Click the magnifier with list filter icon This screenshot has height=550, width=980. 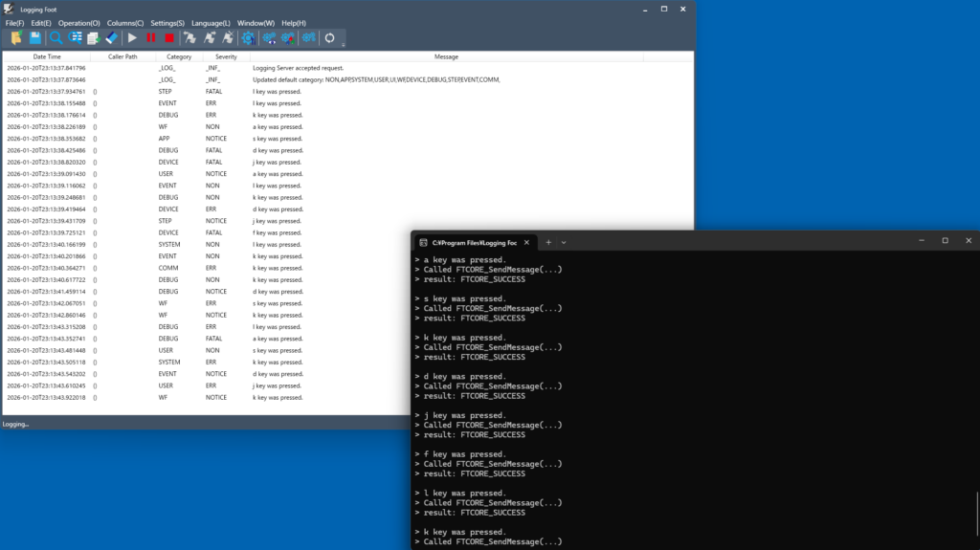coord(76,37)
